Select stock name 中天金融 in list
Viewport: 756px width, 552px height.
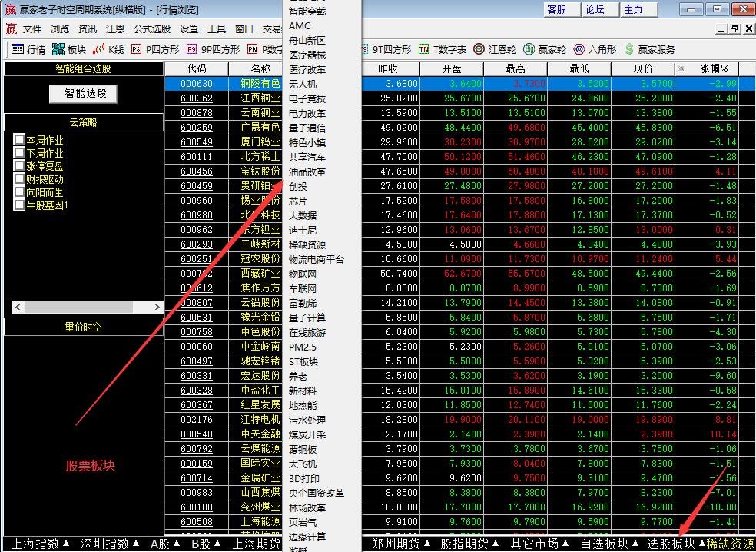tap(260, 434)
